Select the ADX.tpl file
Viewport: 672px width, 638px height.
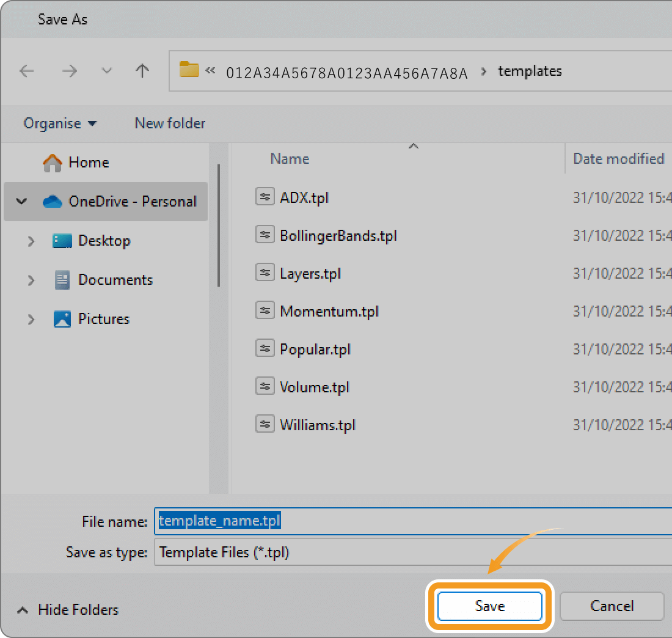[x=304, y=198]
